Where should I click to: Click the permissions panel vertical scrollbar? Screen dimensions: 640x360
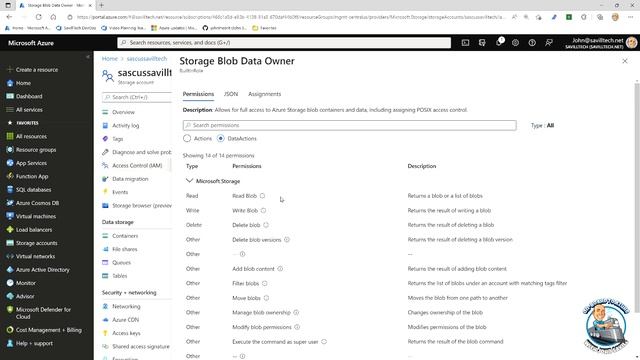(637, 198)
